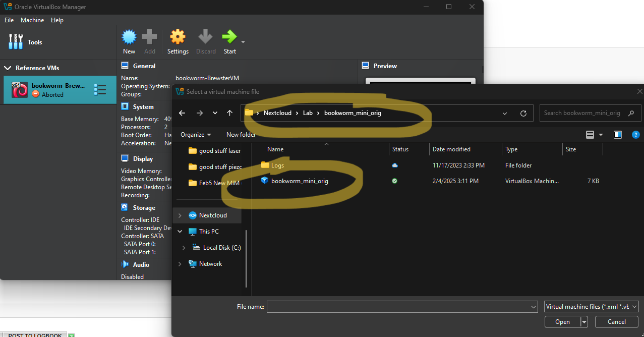The height and width of the screenshot is (337, 644).
Task: Click the bookworm_mini_orig VirtualBox file icon
Action: [265, 181]
